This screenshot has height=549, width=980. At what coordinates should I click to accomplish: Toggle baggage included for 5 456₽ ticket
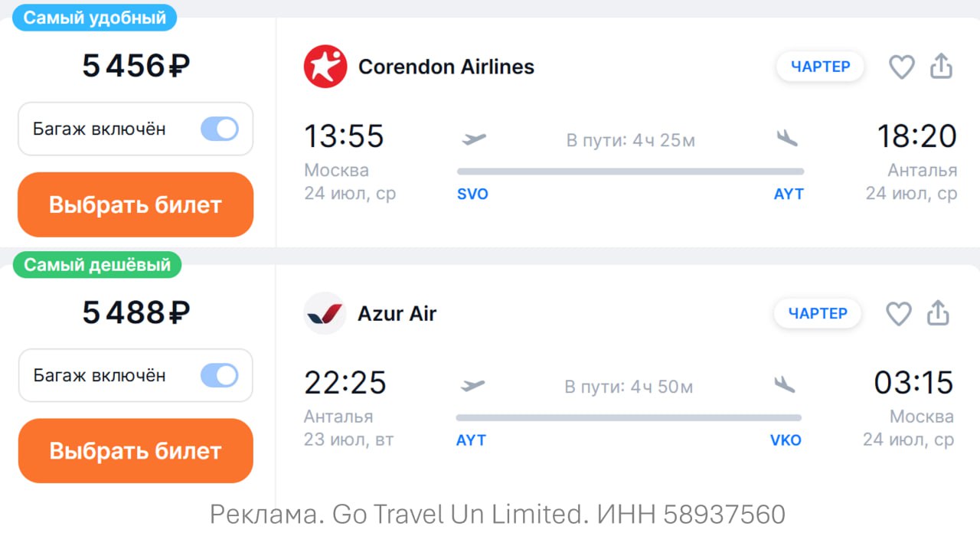(220, 129)
